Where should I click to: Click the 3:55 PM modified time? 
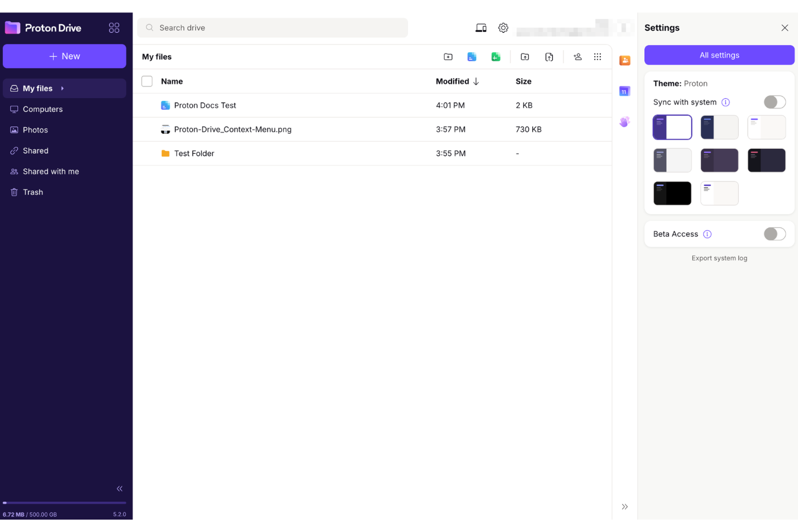coord(451,154)
